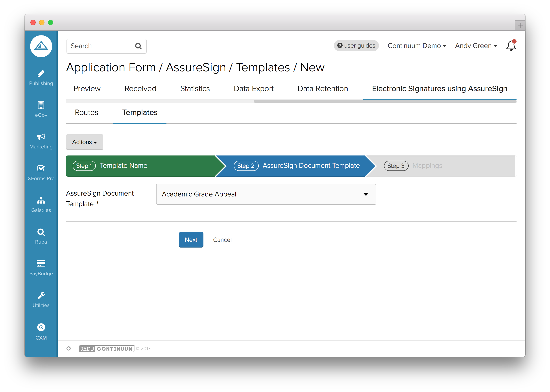Viewport: 550px width, 392px height.
Task: Open the Galaxies sitemap icon
Action: tap(41, 200)
